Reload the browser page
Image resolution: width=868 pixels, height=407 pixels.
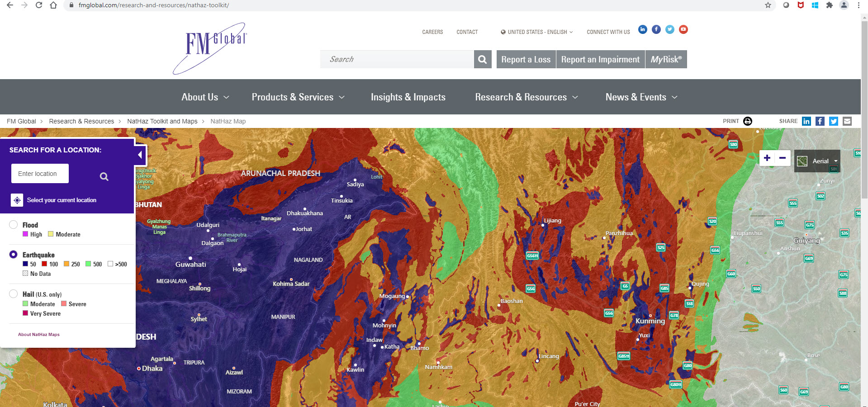(39, 5)
